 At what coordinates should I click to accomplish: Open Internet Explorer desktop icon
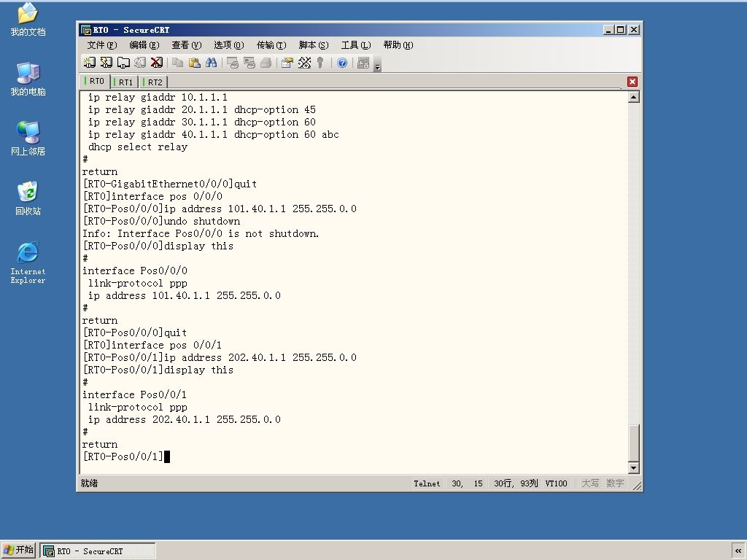click(x=28, y=262)
